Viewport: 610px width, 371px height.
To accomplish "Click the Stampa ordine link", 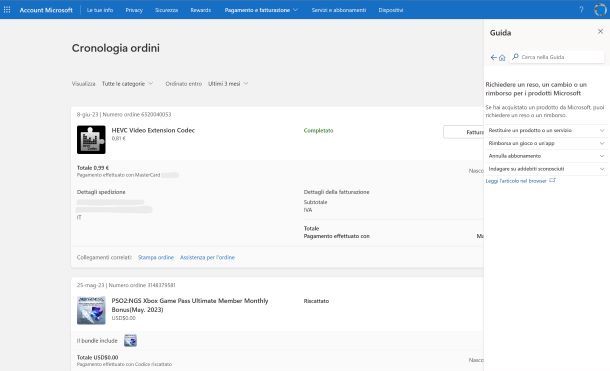I will pos(156,257).
